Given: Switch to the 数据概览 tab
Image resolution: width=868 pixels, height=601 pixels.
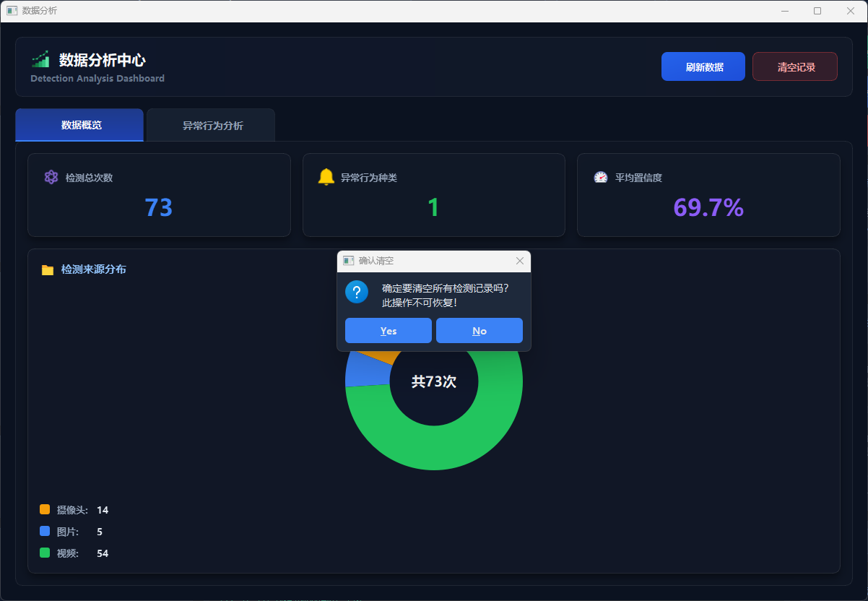Looking at the screenshot, I should click(x=80, y=125).
